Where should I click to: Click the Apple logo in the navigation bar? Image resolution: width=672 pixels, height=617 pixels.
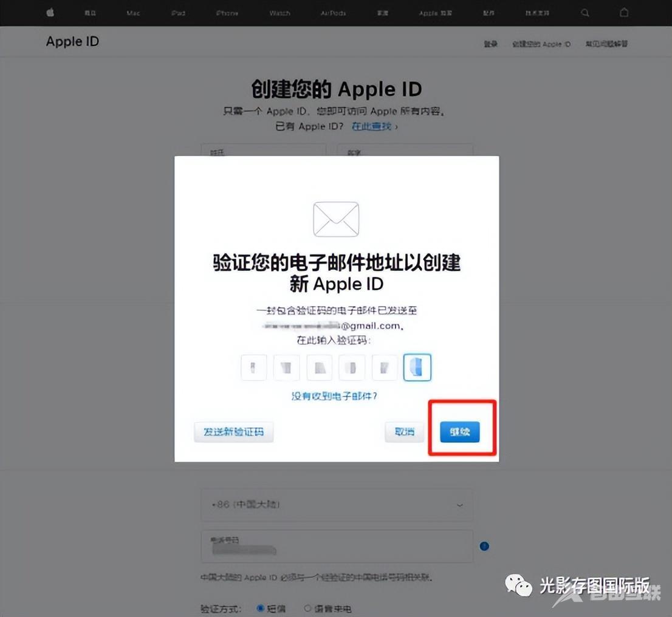pyautogui.click(x=50, y=13)
